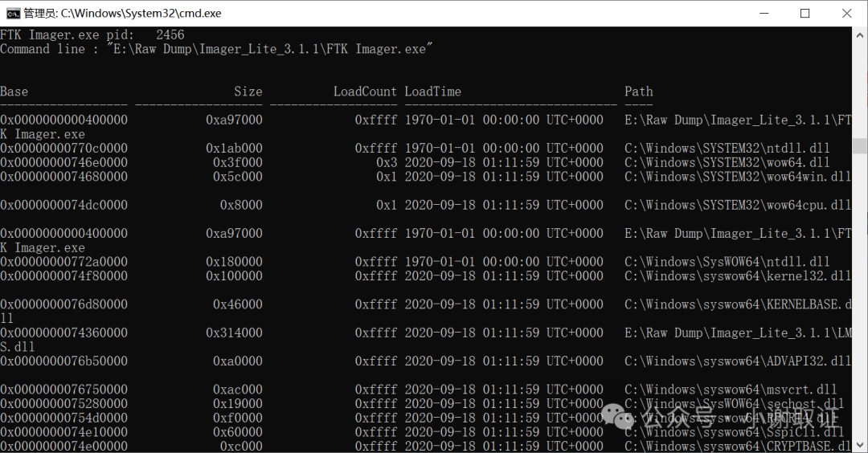Screen dimensions: 868x453
Task: Click base address 0x00000000770c0000
Action: (63, 149)
